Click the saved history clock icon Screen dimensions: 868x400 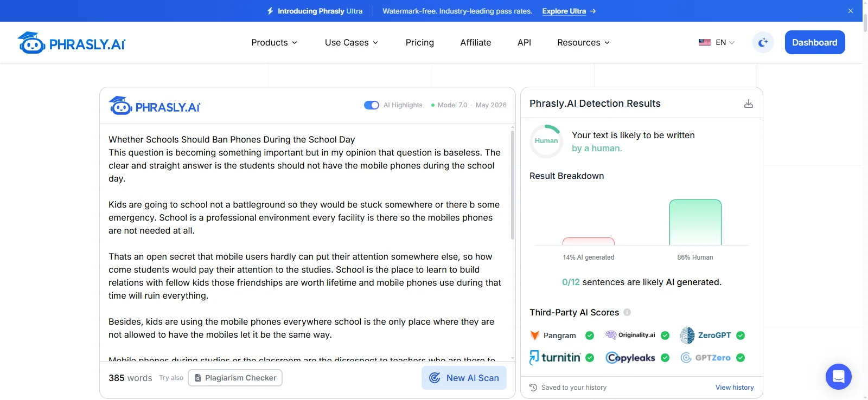[x=533, y=388]
